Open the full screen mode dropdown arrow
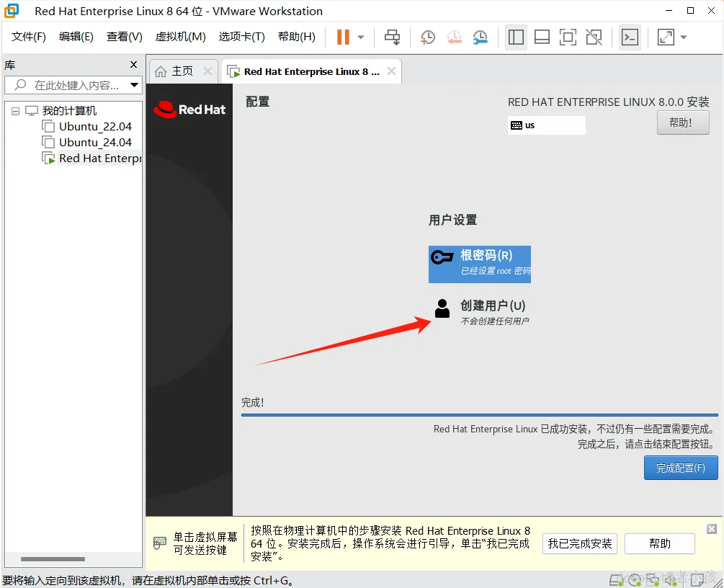The image size is (724, 588). [683, 37]
